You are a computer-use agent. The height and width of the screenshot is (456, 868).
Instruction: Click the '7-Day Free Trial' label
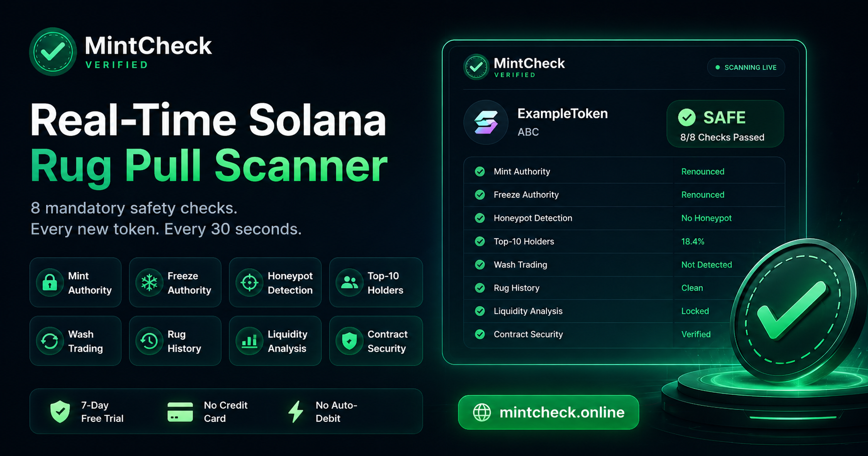pyautogui.click(x=102, y=412)
